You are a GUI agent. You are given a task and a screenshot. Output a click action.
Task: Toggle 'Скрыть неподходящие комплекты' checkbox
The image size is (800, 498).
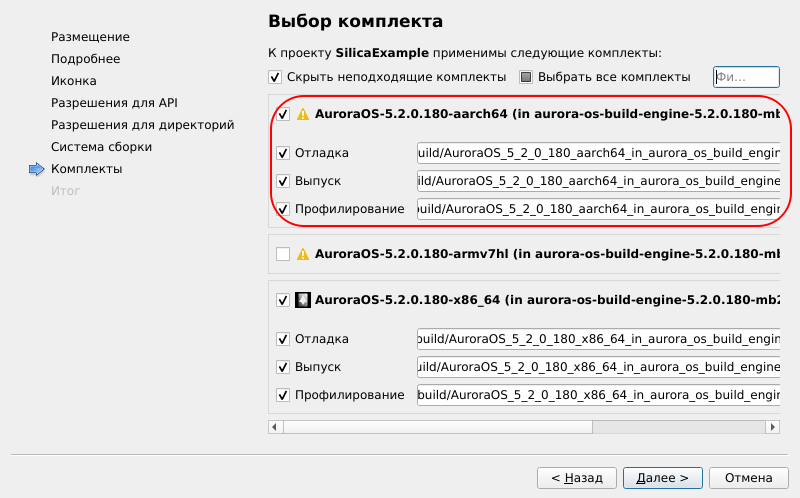tap(275, 77)
